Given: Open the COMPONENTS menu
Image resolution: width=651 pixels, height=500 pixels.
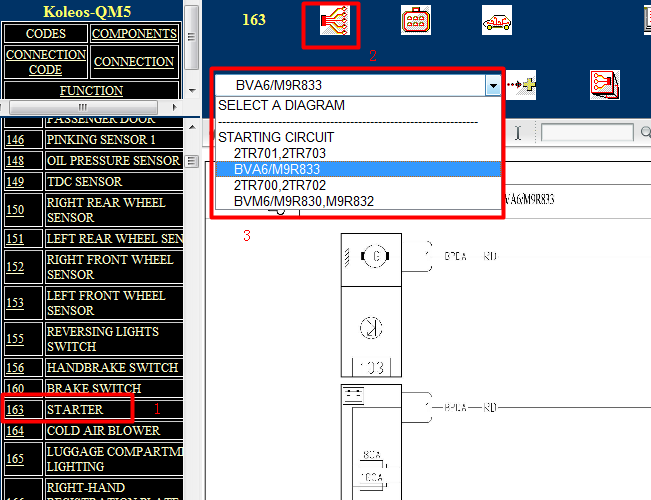Looking at the screenshot, I should 134,34.
